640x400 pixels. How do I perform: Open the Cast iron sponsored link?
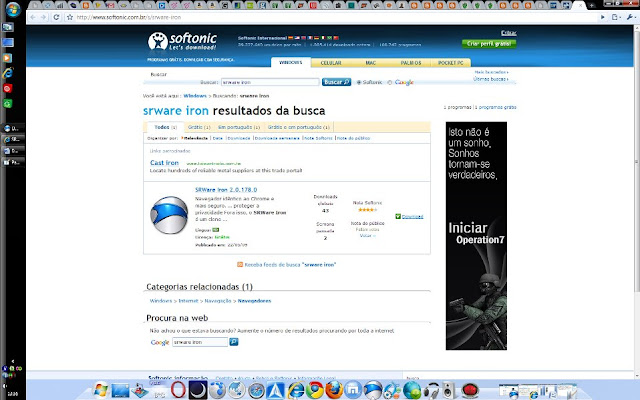click(x=164, y=163)
